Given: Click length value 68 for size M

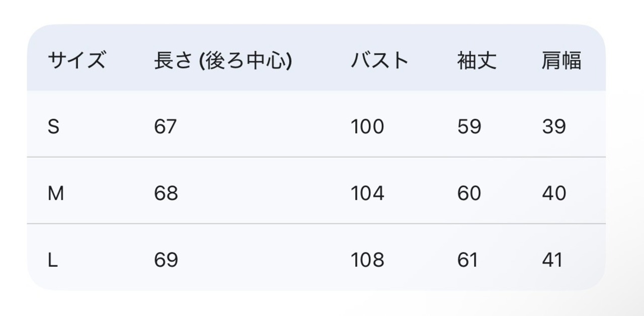Looking at the screenshot, I should pyautogui.click(x=166, y=193).
